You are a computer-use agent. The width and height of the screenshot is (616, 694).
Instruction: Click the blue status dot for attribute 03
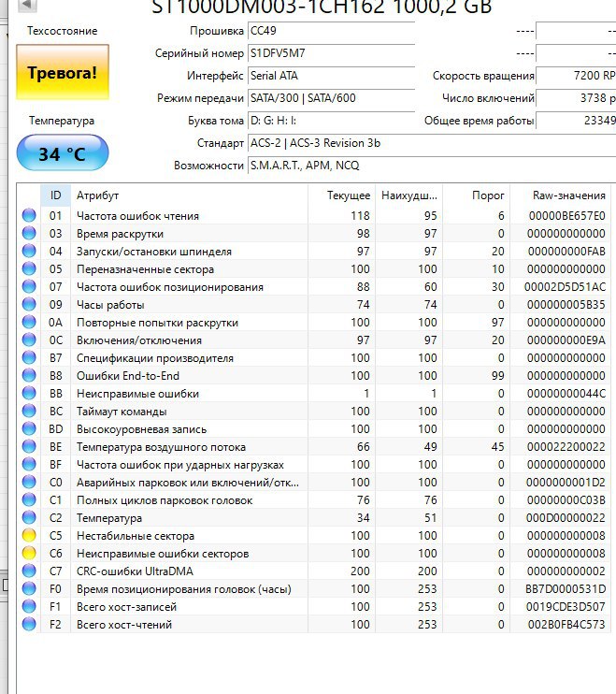click(x=29, y=233)
